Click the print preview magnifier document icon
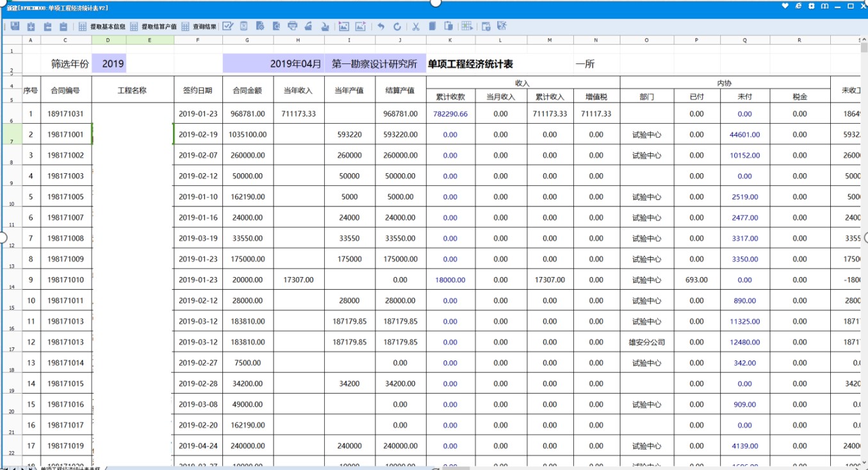868x470 pixels. [x=276, y=26]
